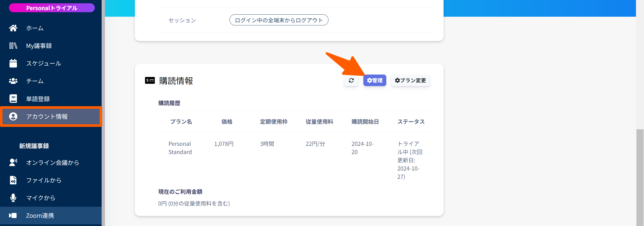The width and height of the screenshot is (644, 226).
Task: Click the オンライン会議から speaking person icon
Action: click(x=13, y=163)
